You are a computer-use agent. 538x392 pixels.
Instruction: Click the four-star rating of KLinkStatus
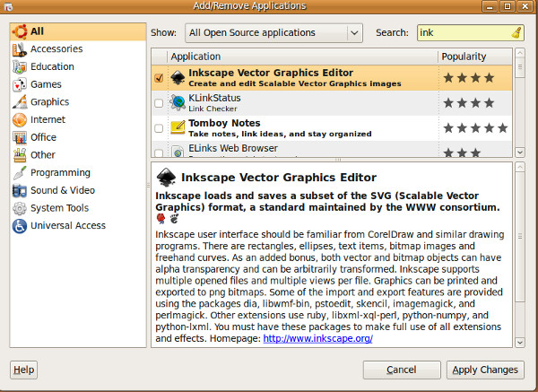[469, 103]
